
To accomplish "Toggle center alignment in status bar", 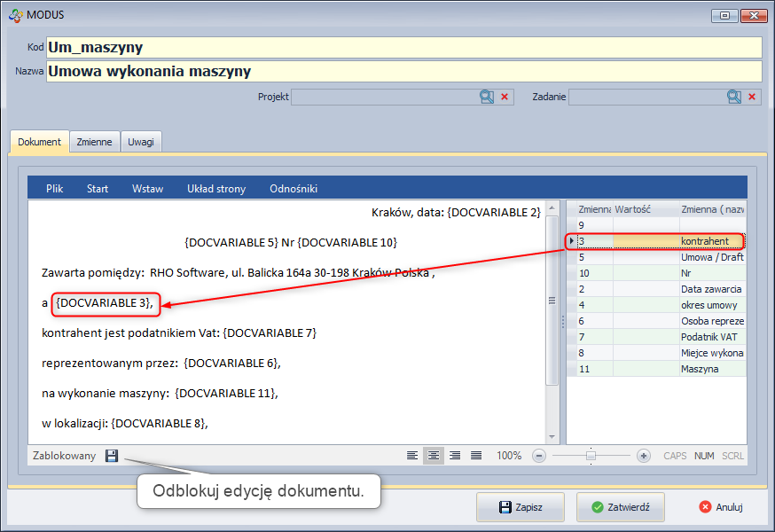I will 434,455.
